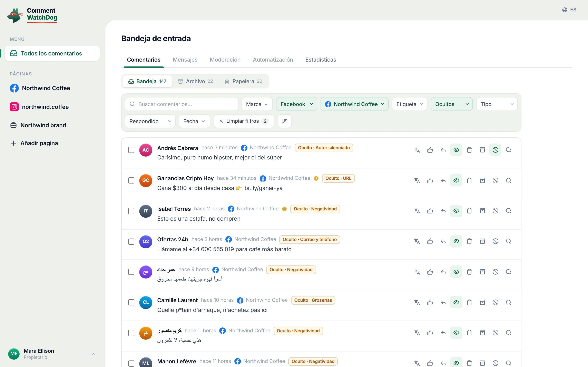The image size is (588, 367).
Task: Select the Camille Laurent comment checkbox
Action: (x=131, y=302)
